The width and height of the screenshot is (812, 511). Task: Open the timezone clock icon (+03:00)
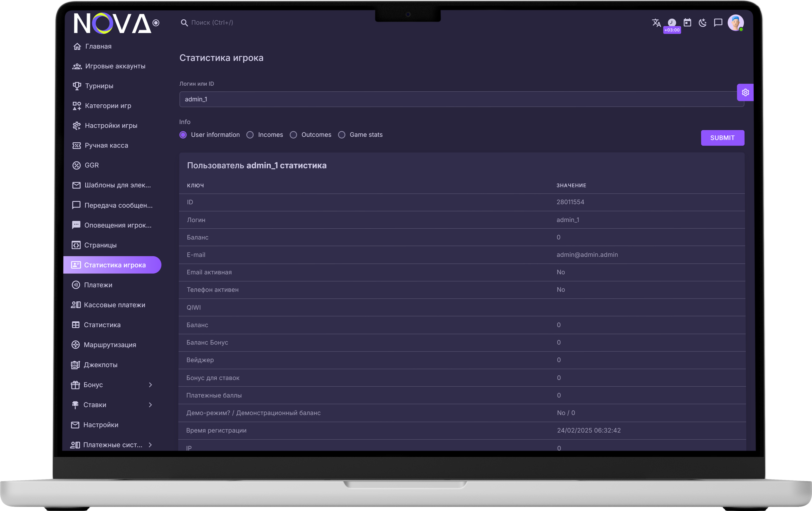point(672,23)
